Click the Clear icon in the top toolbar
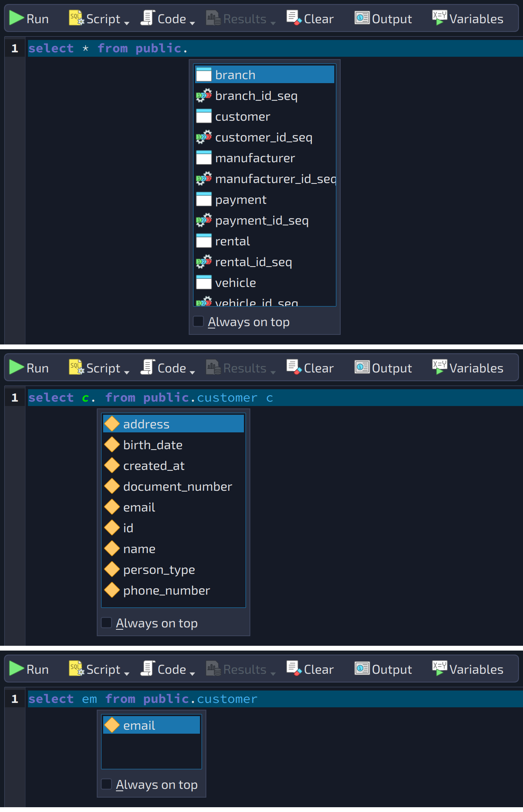The image size is (523, 812). pos(294,18)
